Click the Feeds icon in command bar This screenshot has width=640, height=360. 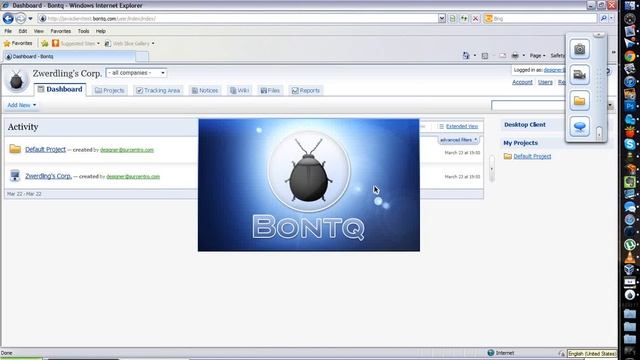pyautogui.click(x=484, y=56)
